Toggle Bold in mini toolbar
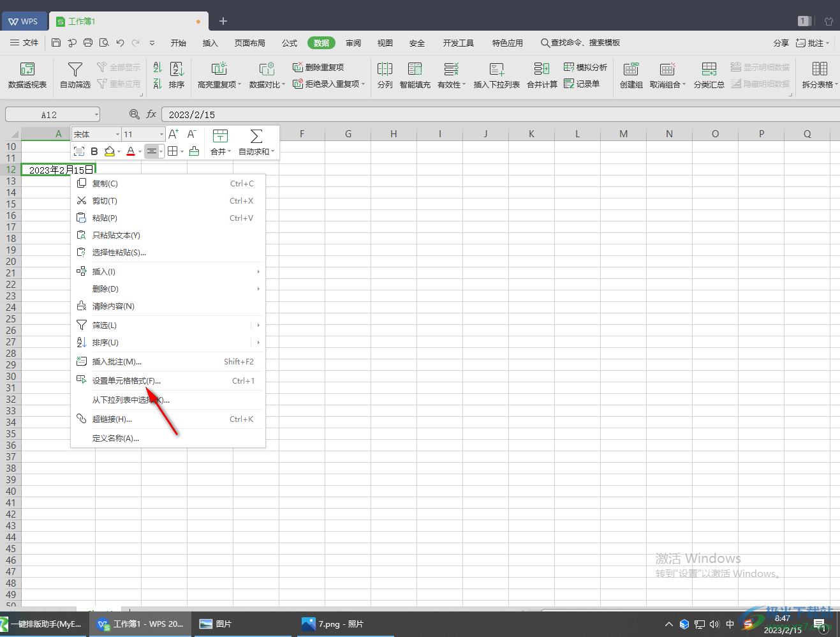Image resolution: width=840 pixels, height=637 pixels. pos(94,151)
